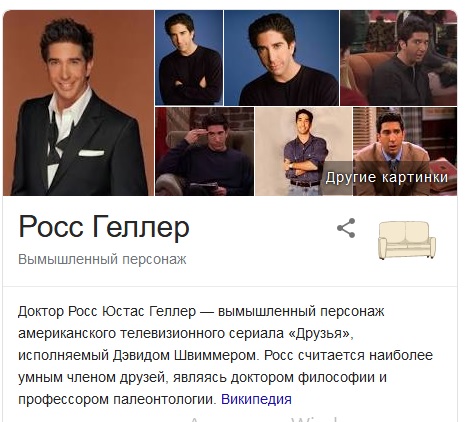The width and height of the screenshot is (472, 422).
Task: Open the Википедия link
Action: 256,399
